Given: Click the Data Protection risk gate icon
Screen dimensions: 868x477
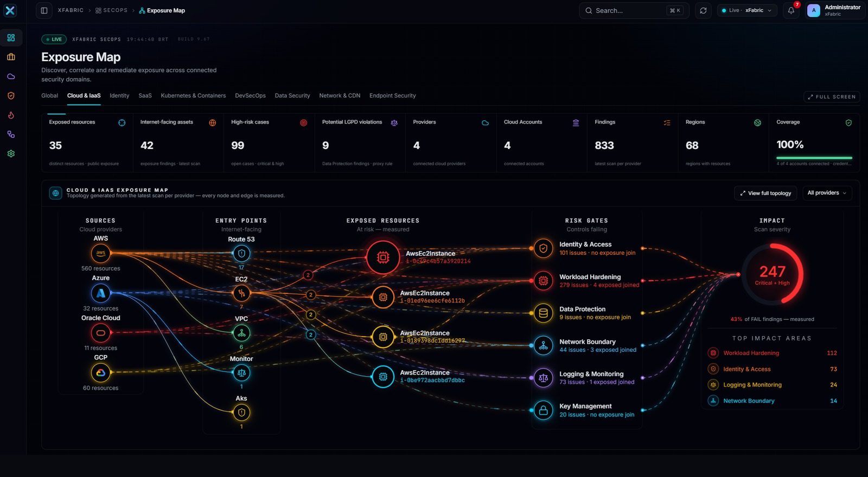Looking at the screenshot, I should (x=543, y=313).
